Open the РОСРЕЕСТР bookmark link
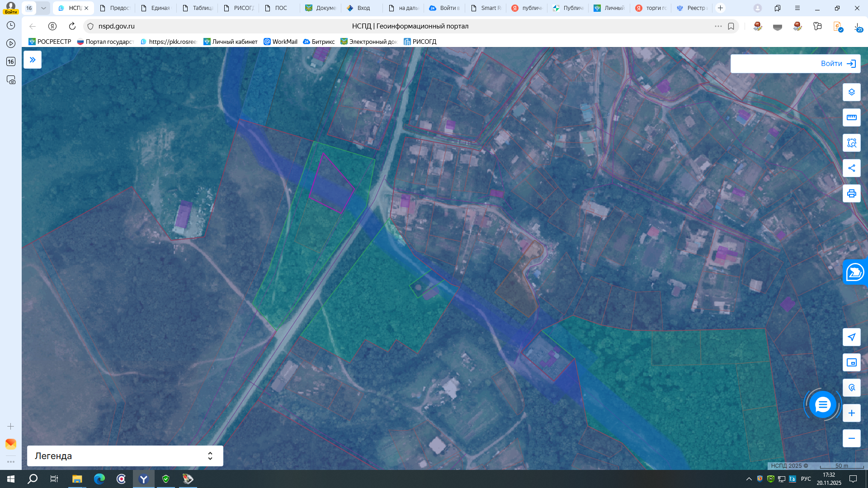868x488 pixels. click(x=50, y=42)
